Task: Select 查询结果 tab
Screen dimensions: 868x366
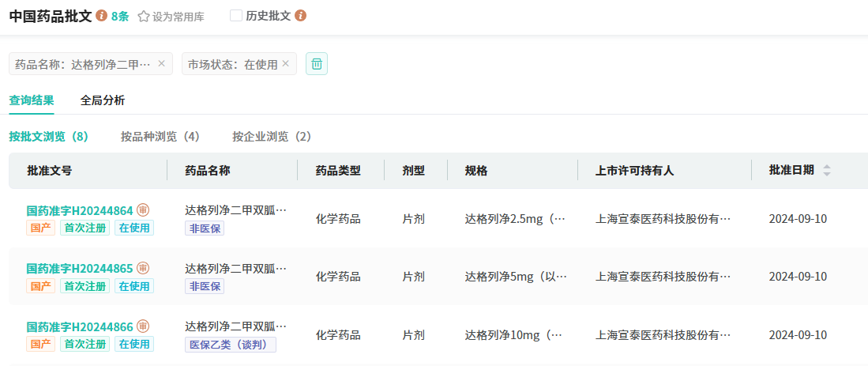Action: [x=32, y=100]
